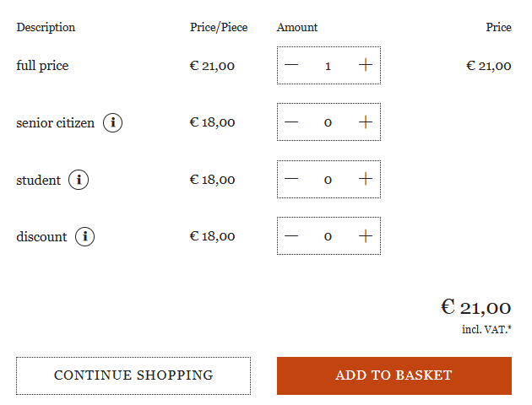Add one student ticket with plus
The image size is (532, 405).
[x=365, y=179]
